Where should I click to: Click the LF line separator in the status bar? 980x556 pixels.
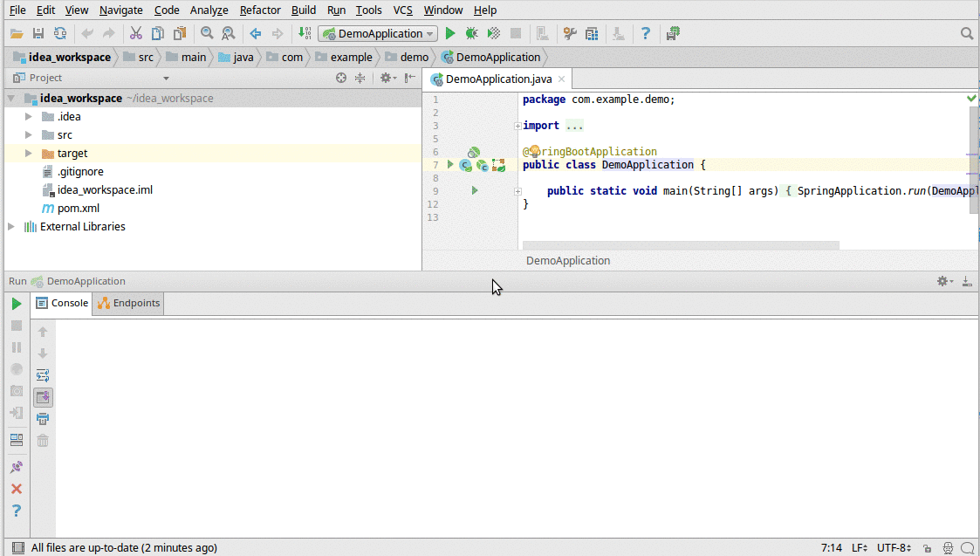tap(860, 548)
